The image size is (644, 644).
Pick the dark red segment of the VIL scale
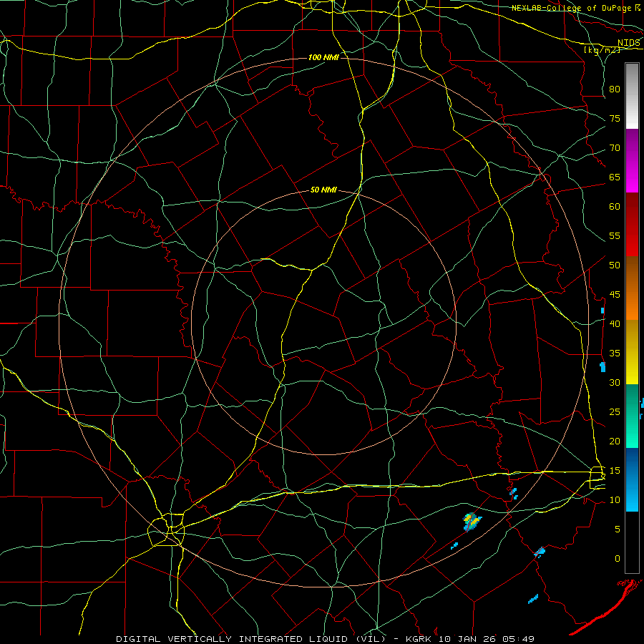point(632,225)
